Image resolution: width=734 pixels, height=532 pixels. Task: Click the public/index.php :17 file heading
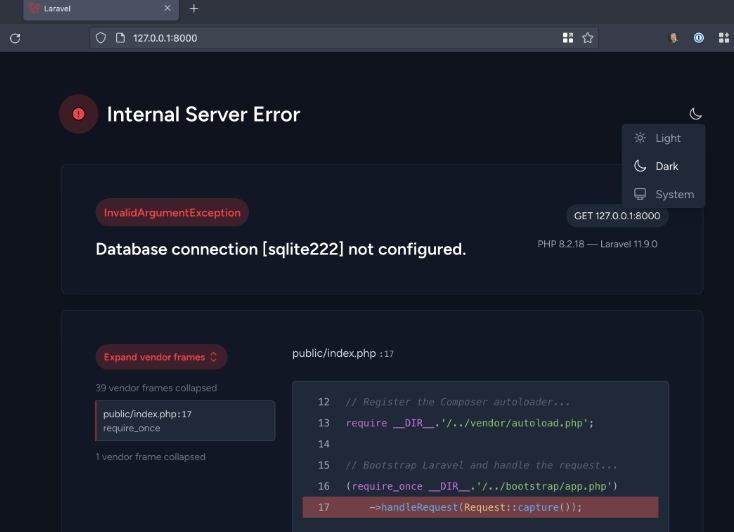(343, 354)
